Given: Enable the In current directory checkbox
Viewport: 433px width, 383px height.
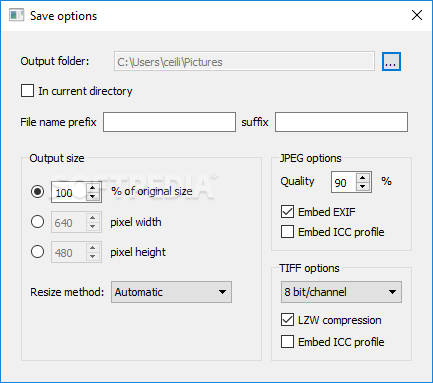Looking at the screenshot, I should coord(27,91).
